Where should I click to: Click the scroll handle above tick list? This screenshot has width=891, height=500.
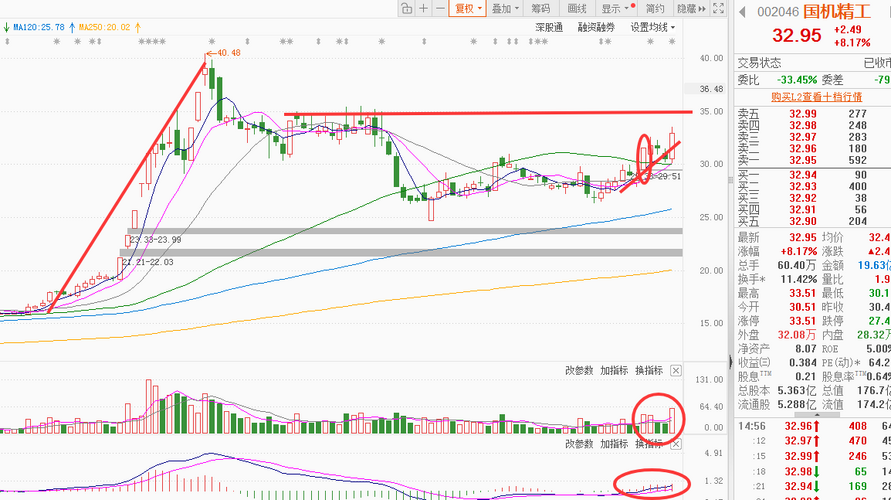817,415
